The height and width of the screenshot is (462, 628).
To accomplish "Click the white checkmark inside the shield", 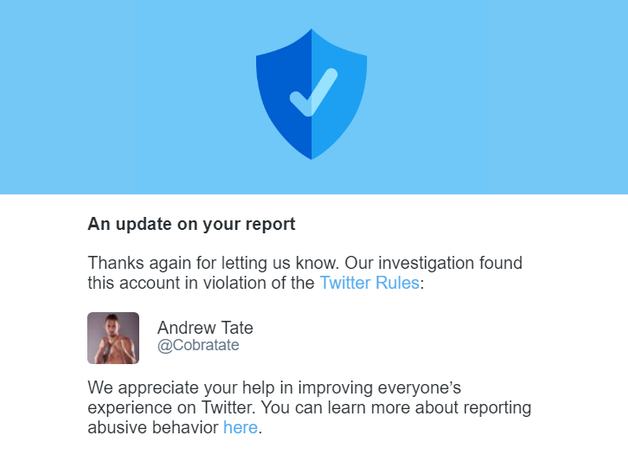I will [x=314, y=92].
